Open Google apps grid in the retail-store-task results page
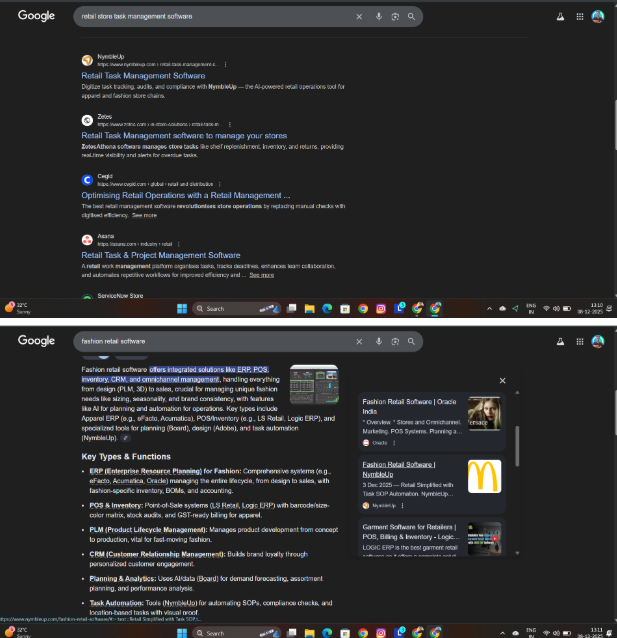 (x=580, y=17)
